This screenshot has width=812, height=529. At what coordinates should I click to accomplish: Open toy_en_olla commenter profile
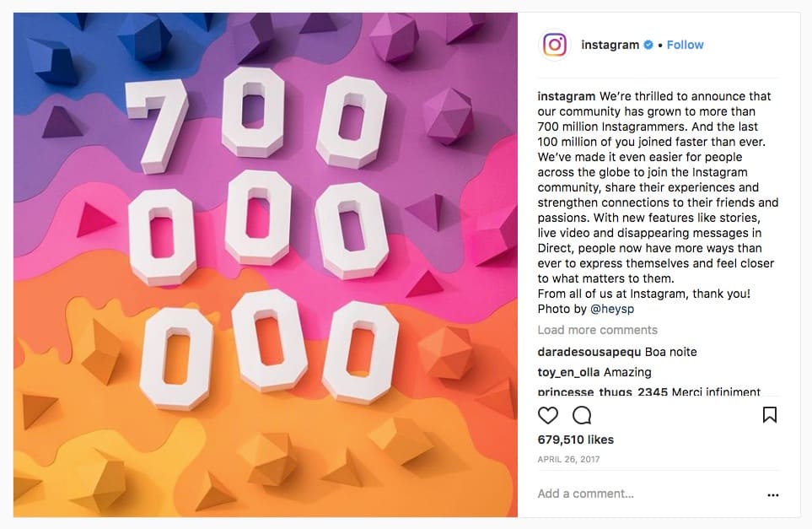pos(568,373)
